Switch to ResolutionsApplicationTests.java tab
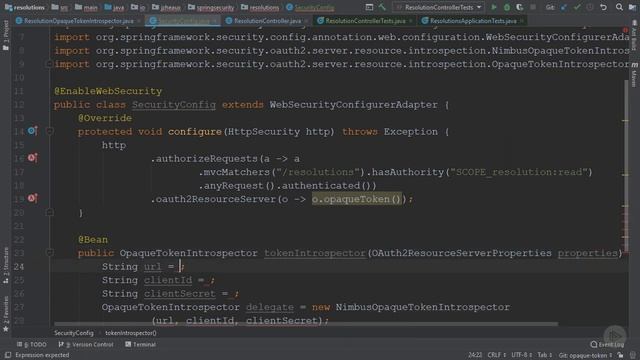 pyautogui.click(x=473, y=21)
